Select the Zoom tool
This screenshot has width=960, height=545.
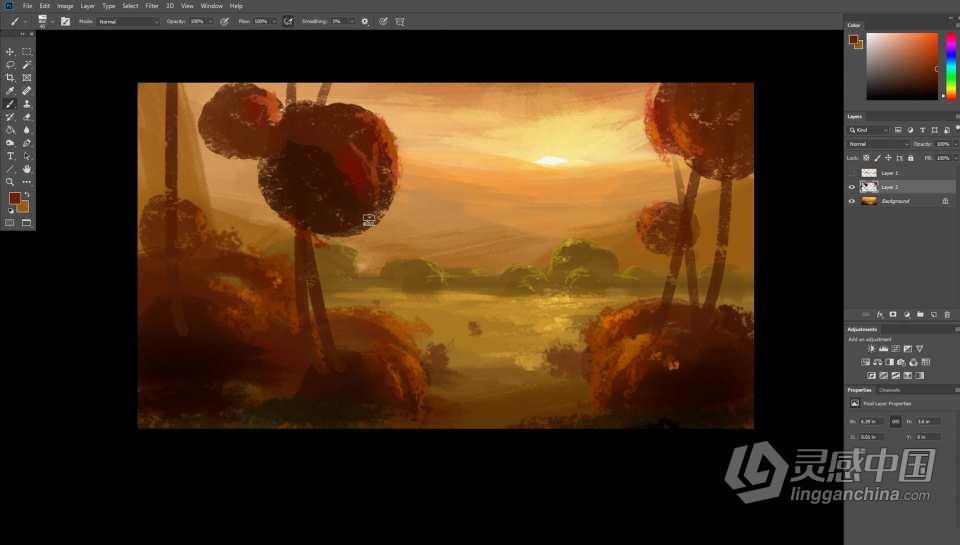click(10, 182)
